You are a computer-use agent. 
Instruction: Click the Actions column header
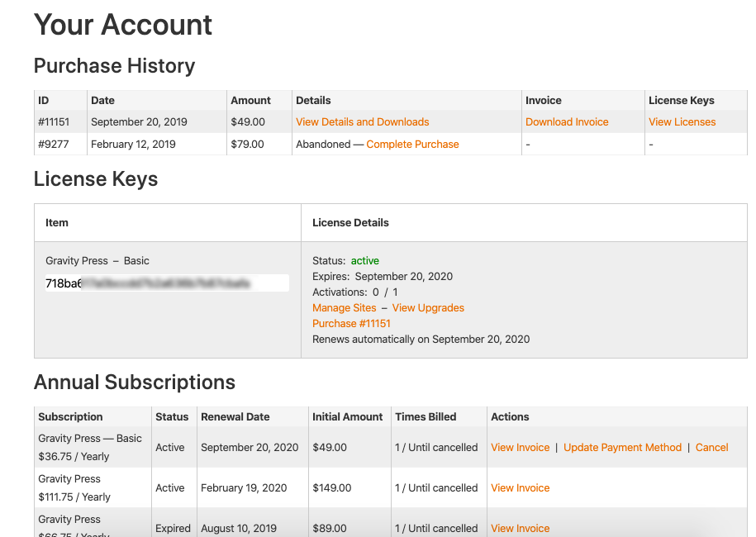point(510,416)
